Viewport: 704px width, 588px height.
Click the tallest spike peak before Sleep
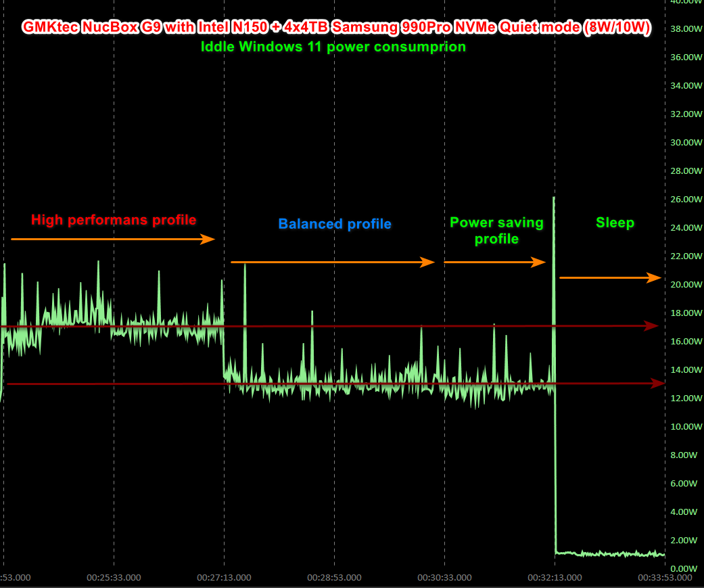(554, 198)
